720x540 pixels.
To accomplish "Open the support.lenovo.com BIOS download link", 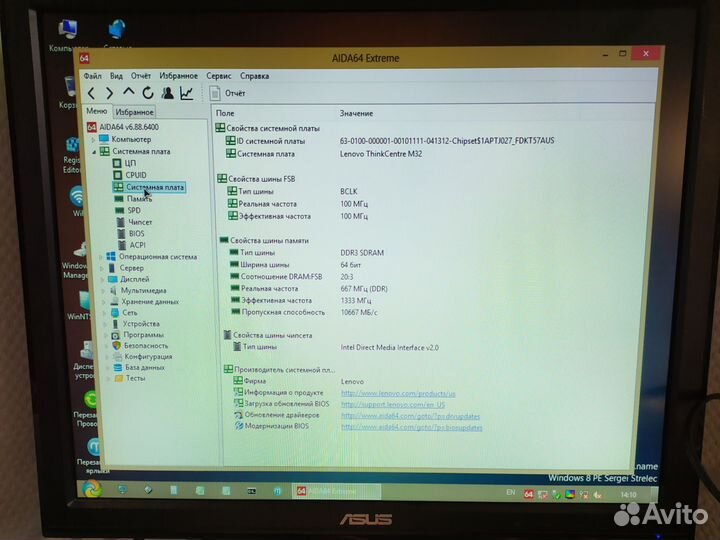I will tap(393, 405).
